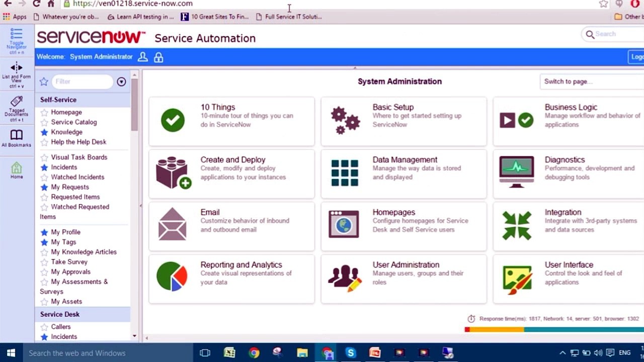Click the navigator vertical scrollbar thumb
Image resolution: width=644 pixels, height=362 pixels.
click(134, 105)
